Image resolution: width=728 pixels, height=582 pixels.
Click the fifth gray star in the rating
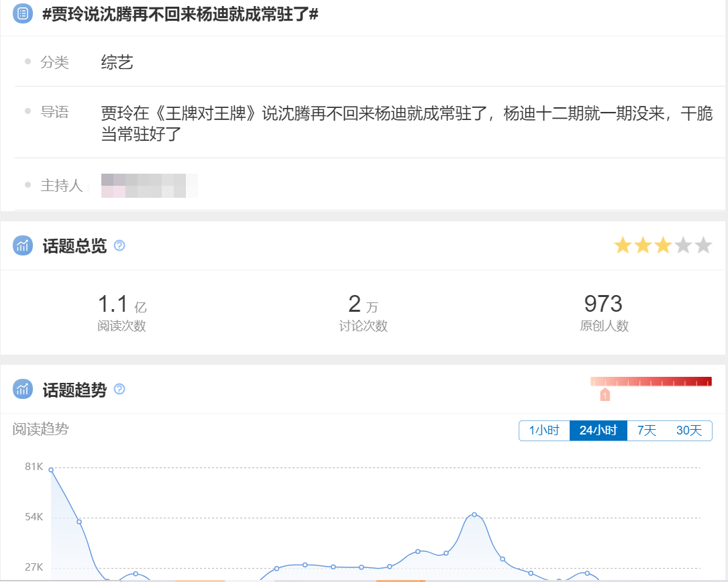coord(703,245)
